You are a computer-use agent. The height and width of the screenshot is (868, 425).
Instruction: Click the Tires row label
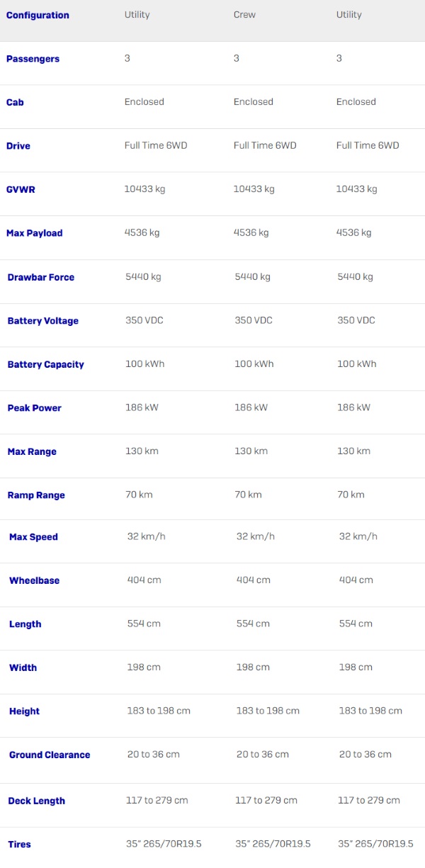[x=19, y=845]
